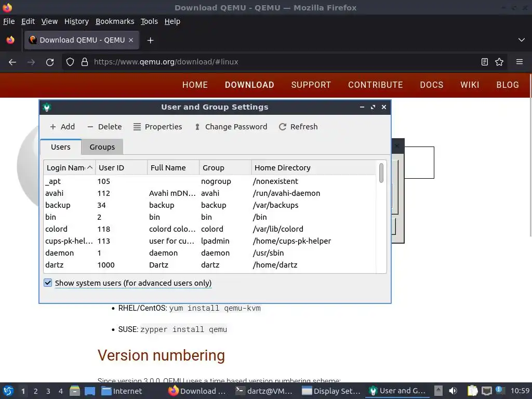Click the /var/lib/colord directory cell
The width and height of the screenshot is (532, 399).
coord(278,229)
